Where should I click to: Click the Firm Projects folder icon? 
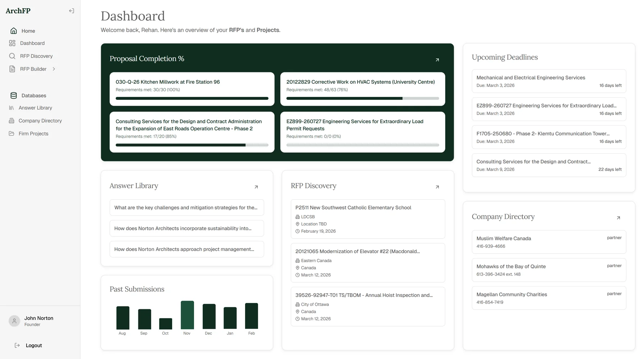tap(11, 134)
